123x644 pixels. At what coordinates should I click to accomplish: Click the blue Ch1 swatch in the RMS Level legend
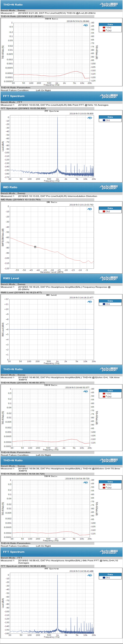(104, 304)
